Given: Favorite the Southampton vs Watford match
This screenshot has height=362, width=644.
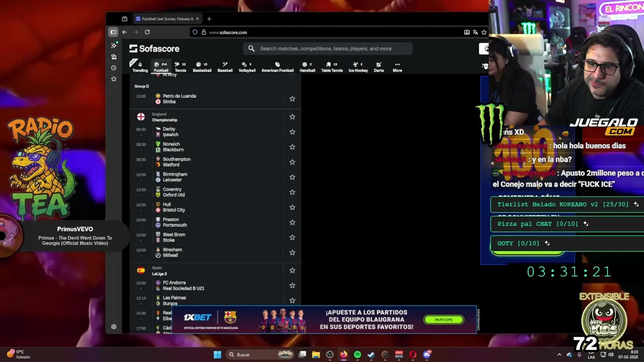Looking at the screenshot, I should click(292, 162).
